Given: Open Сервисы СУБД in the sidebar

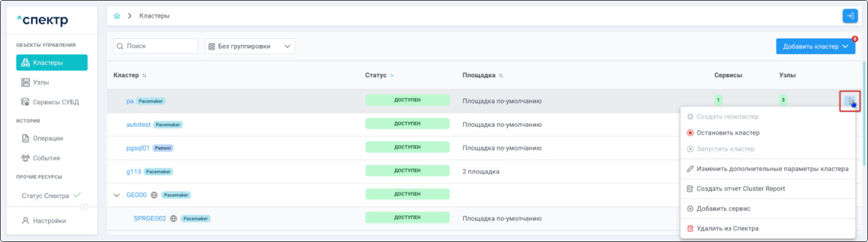Looking at the screenshot, I should 55,102.
